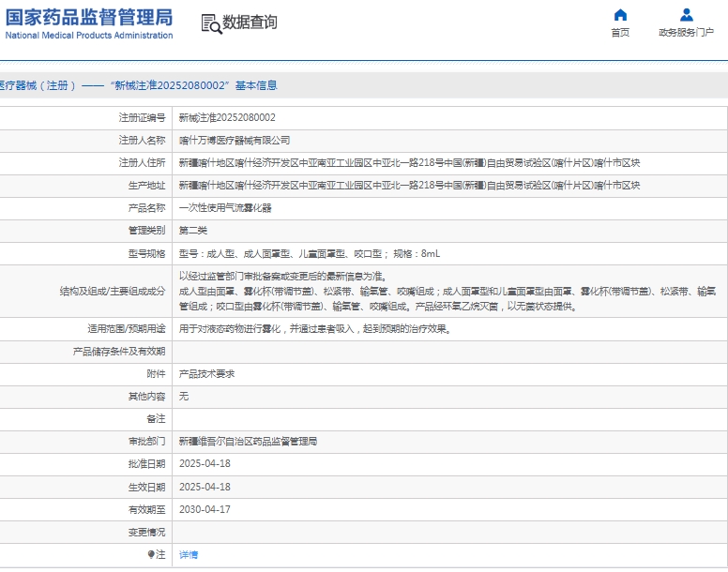Select the 管理类别 row label

point(146,231)
